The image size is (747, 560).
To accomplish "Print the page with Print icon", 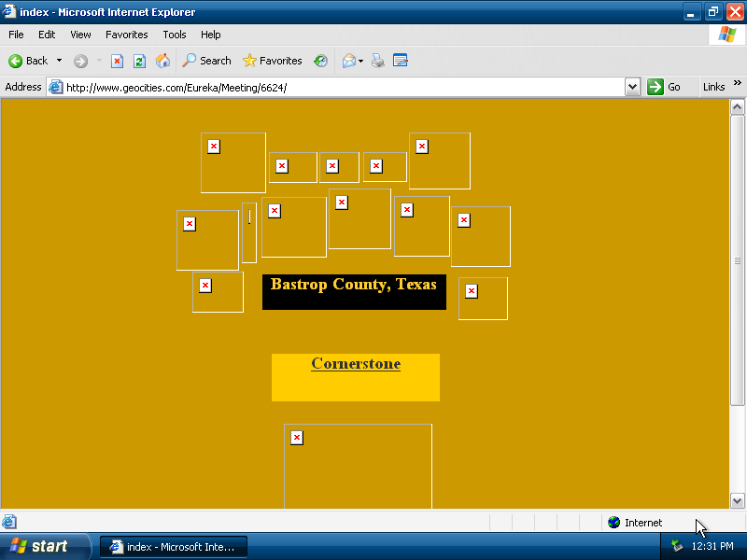I will tap(378, 61).
